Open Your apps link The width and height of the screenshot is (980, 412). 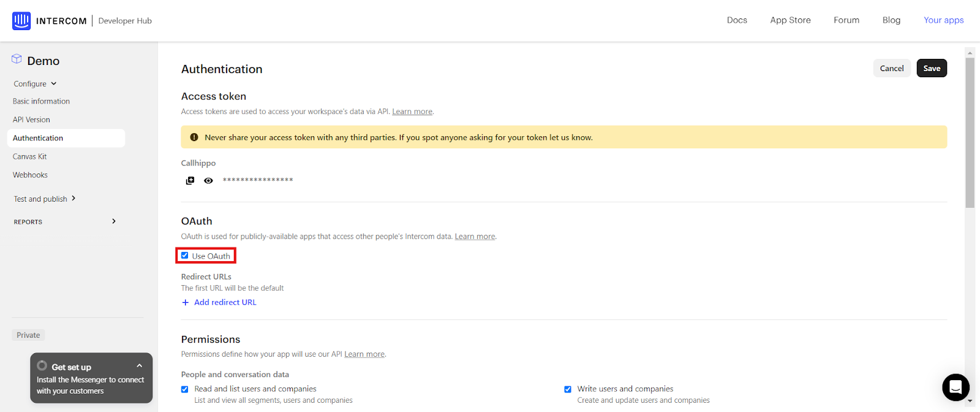943,20
